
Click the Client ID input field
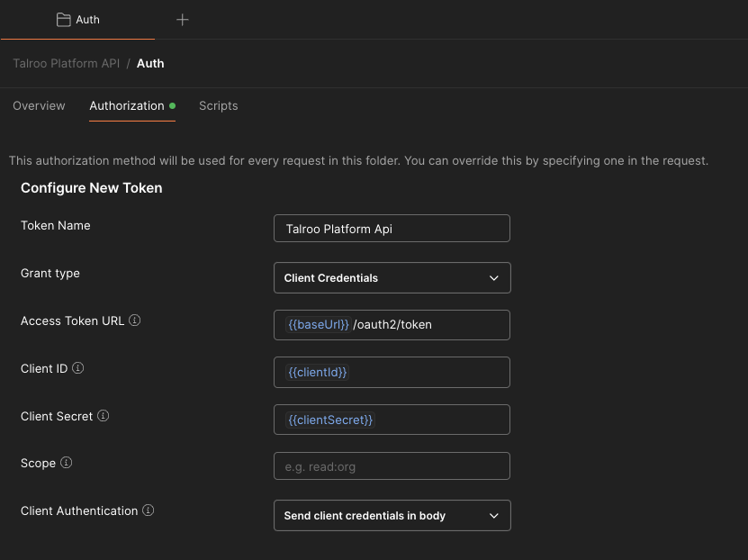click(x=392, y=372)
